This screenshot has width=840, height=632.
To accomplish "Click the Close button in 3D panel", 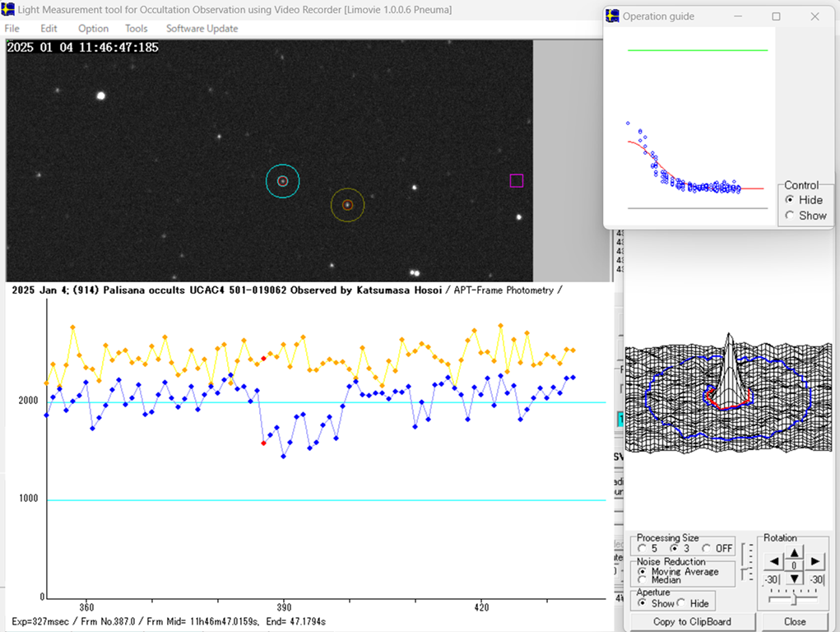I will [x=794, y=621].
